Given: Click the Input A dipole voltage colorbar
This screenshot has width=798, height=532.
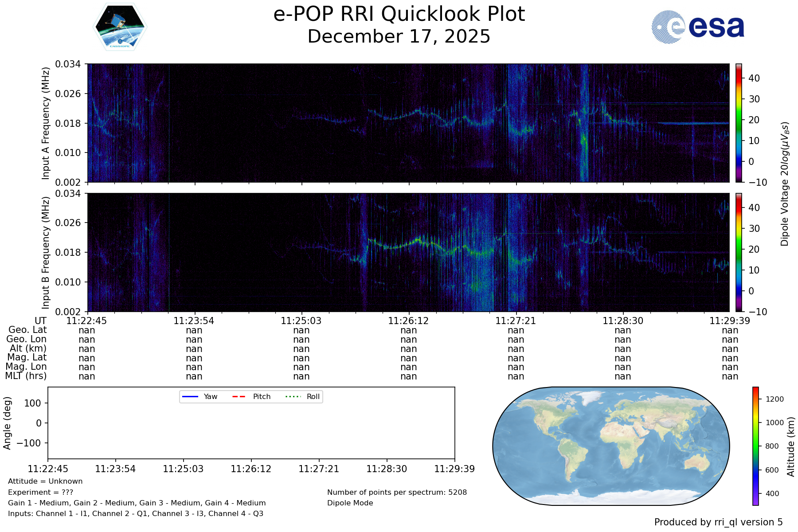Looking at the screenshot, I should [x=739, y=123].
